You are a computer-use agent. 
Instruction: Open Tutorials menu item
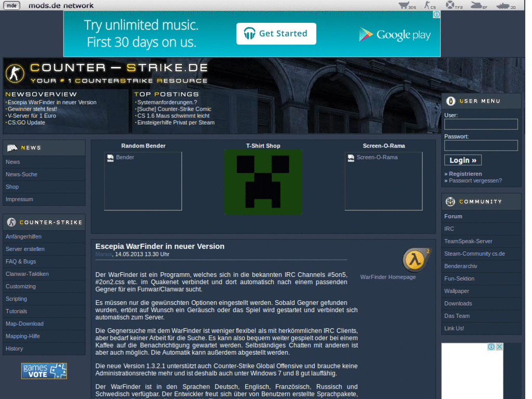(44, 312)
